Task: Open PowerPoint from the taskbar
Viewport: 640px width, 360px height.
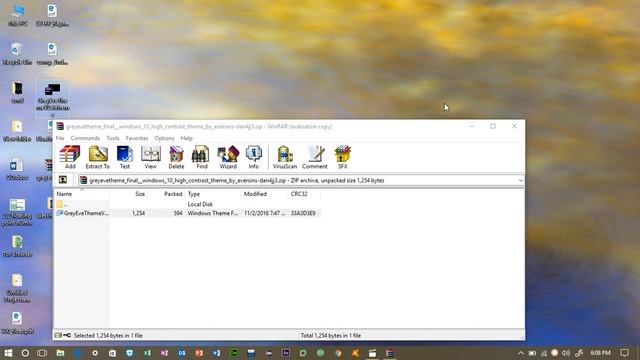Action: (x=199, y=353)
